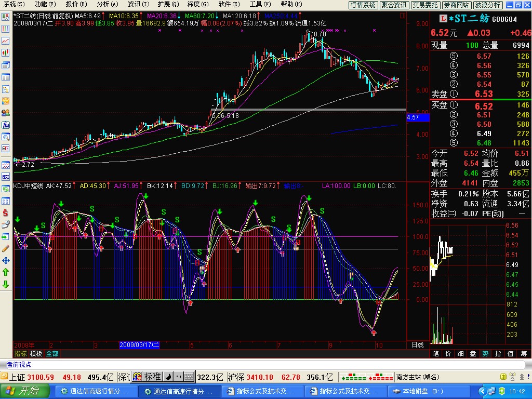Select the 指标 tab below chart
This screenshot has height=399, width=532.
pyautogui.click(x=20, y=353)
